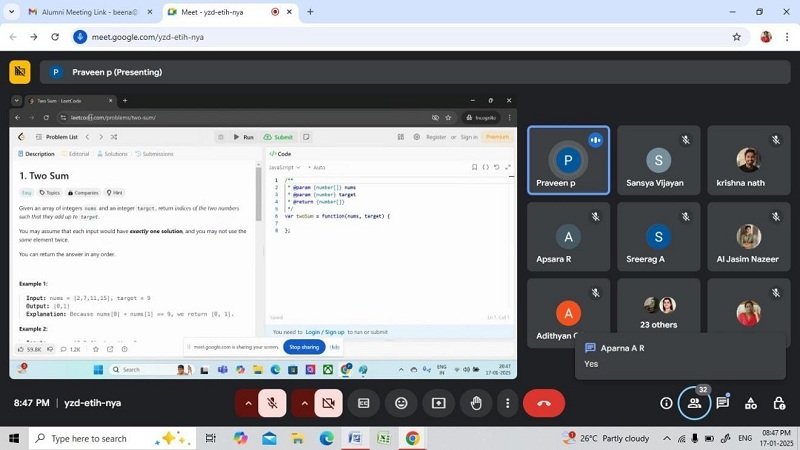The height and width of the screenshot is (450, 800).
Task: Unmute the microphone in Meet controls
Action: pos(272,403)
